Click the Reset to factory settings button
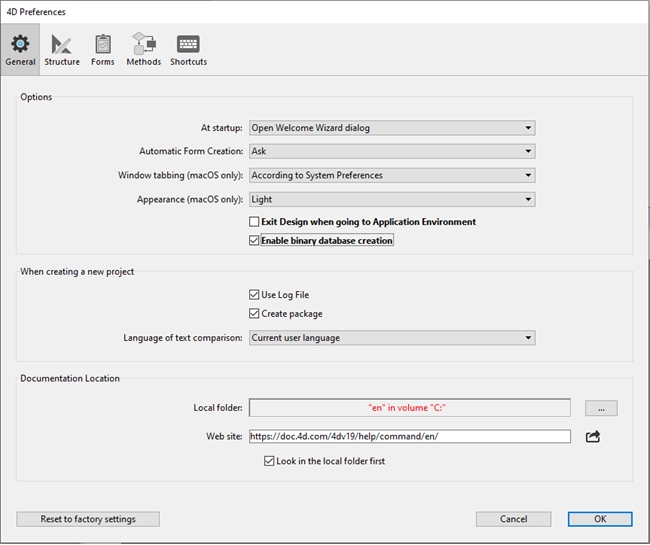Image resolution: width=650 pixels, height=545 pixels. click(x=88, y=519)
